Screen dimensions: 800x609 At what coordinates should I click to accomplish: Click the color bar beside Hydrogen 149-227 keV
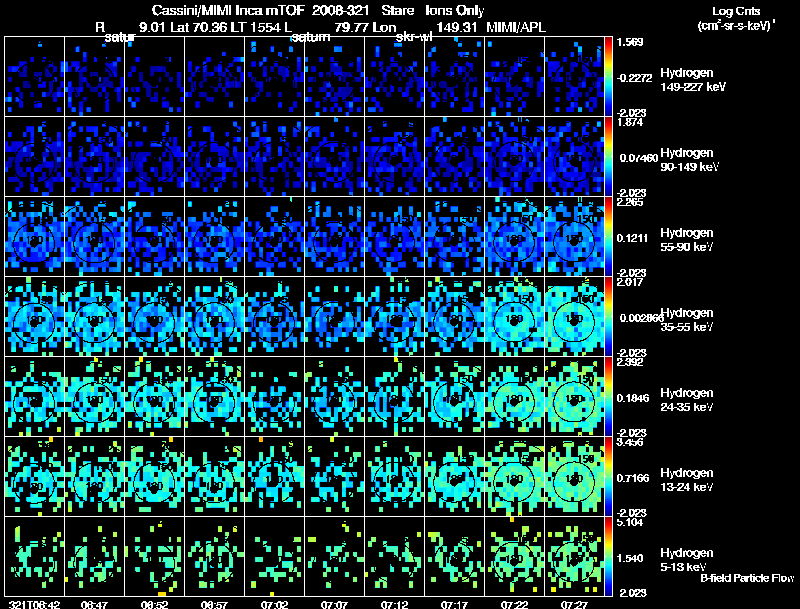[x=608, y=77]
